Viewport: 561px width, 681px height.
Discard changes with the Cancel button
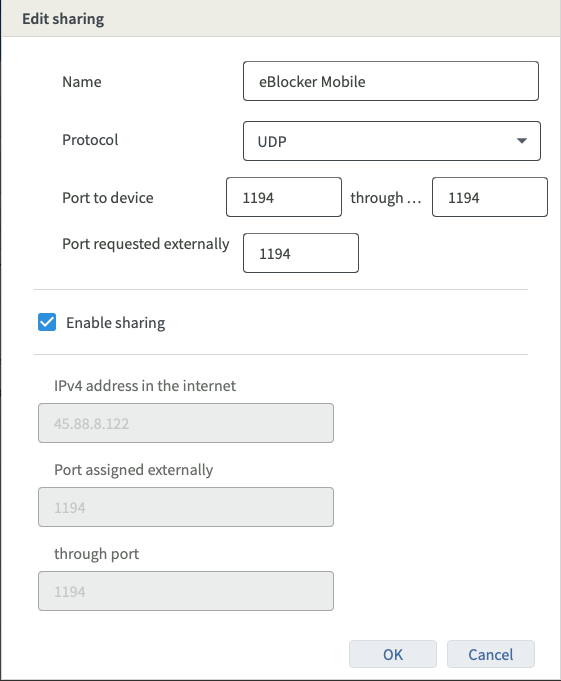(x=491, y=654)
